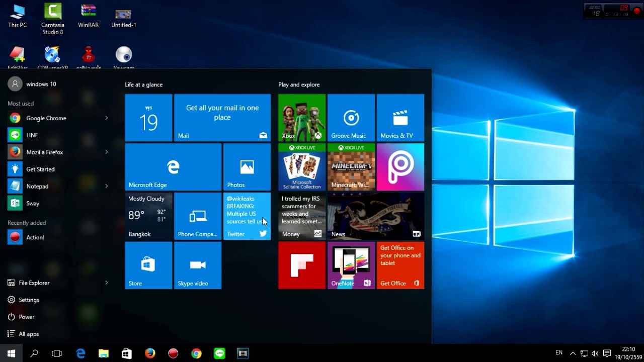Select Camtasia Studio 8 desktop icon

tap(53, 19)
